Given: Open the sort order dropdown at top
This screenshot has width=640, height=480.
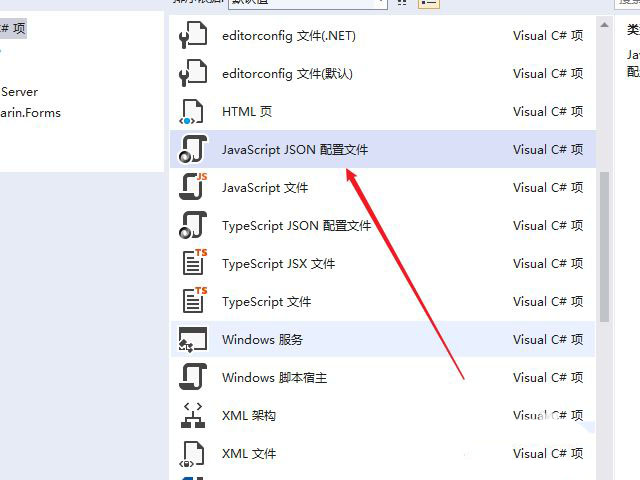Looking at the screenshot, I should pos(305,3).
